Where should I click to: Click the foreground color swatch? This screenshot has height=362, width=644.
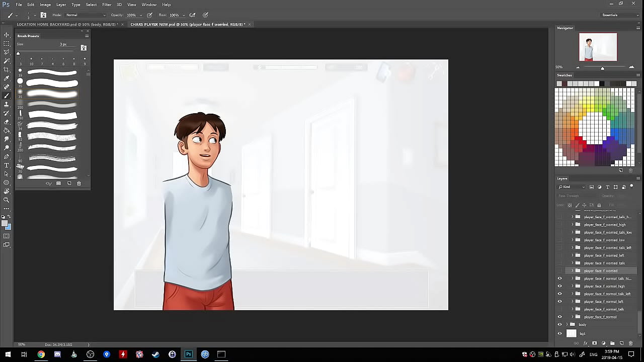point(5,224)
